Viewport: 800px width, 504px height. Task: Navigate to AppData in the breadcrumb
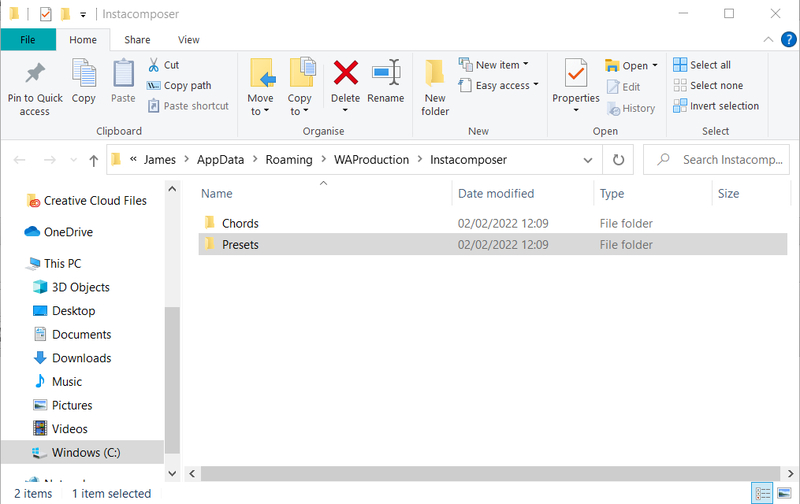click(220, 160)
